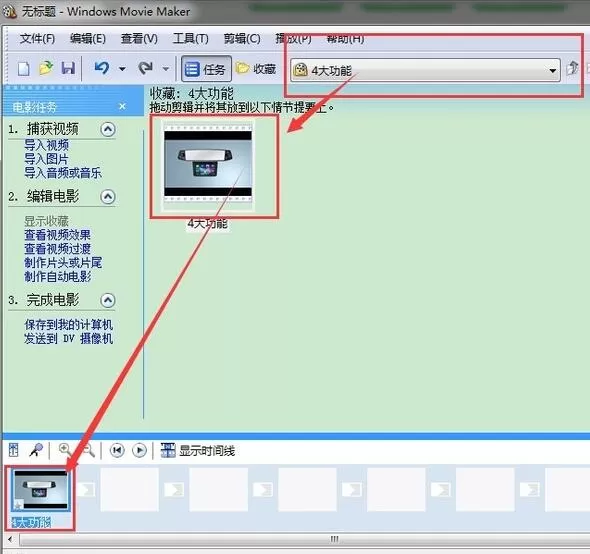Click the 发送到 DV 摄像机 link
The width and height of the screenshot is (590, 554).
point(68,338)
